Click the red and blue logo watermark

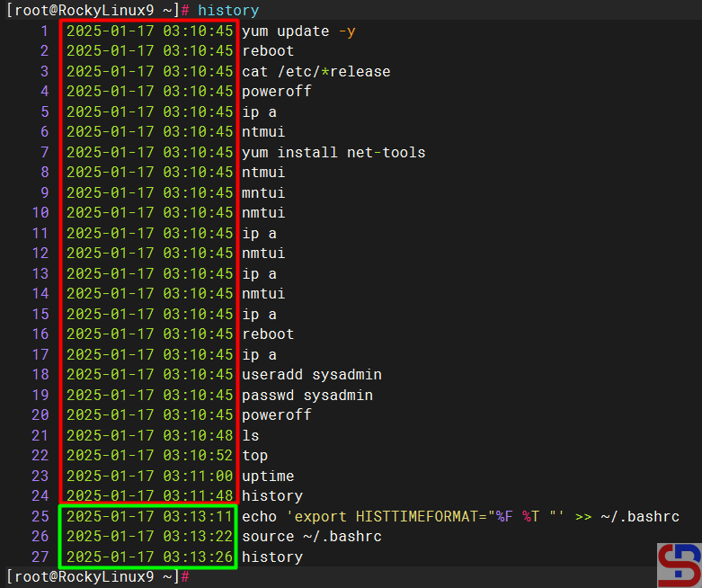click(679, 563)
